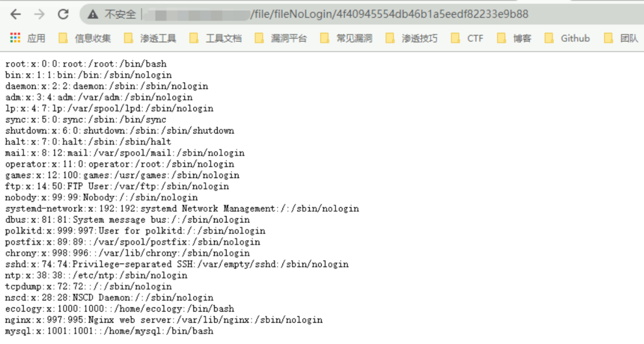
Task: Click the browser back arrow
Action: click(x=16, y=14)
